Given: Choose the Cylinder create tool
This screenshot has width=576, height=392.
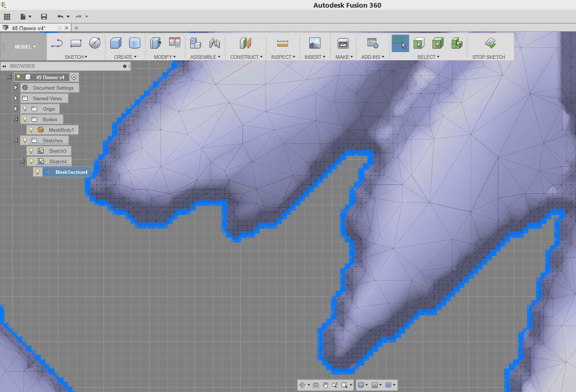Looking at the screenshot, I should point(135,43).
